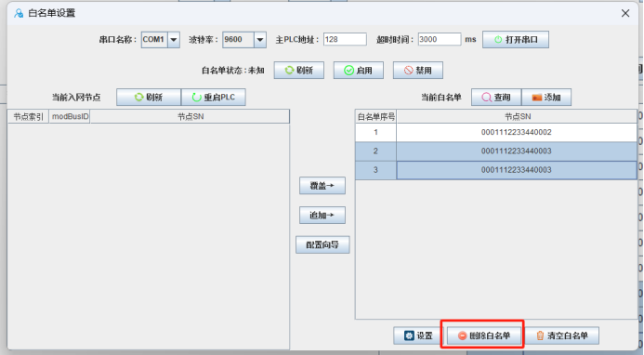Click the 主PLC地址 field showing 128
The image size is (644, 355).
345,39
